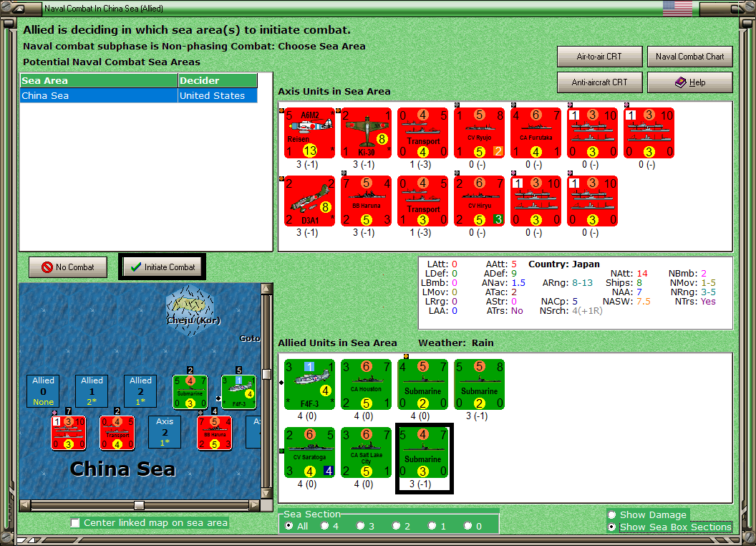Click the green Submarine counter on the map

click(x=190, y=392)
